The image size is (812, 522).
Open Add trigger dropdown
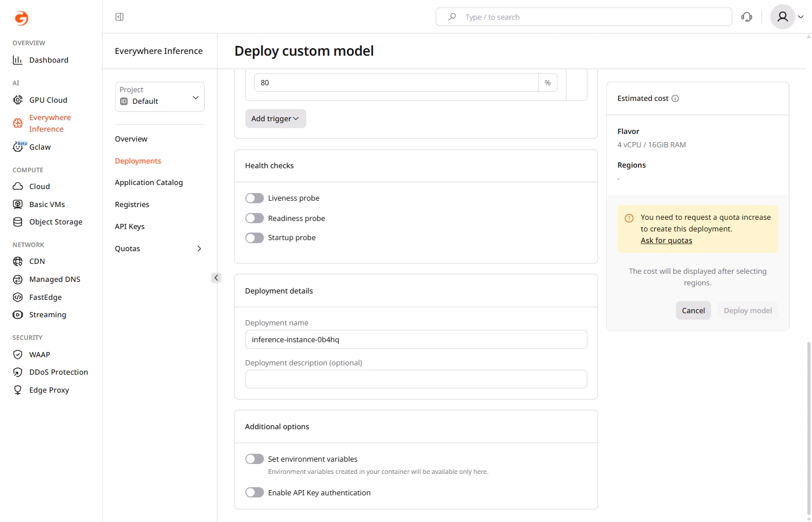tap(275, 118)
